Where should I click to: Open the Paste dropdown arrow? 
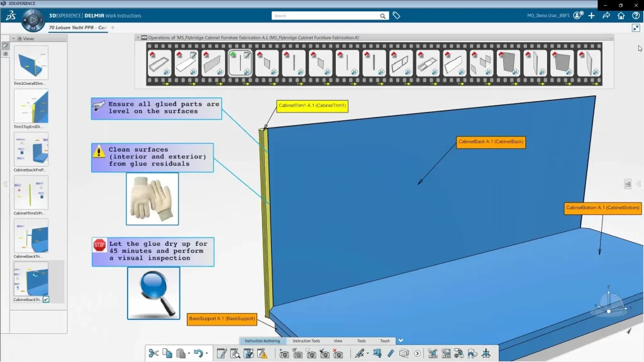[188, 354]
